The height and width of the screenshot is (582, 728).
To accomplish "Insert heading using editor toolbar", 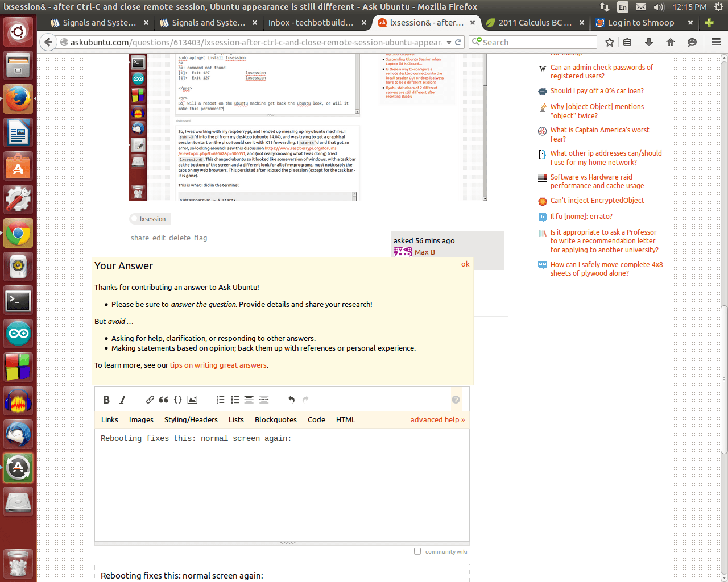I will click(249, 400).
